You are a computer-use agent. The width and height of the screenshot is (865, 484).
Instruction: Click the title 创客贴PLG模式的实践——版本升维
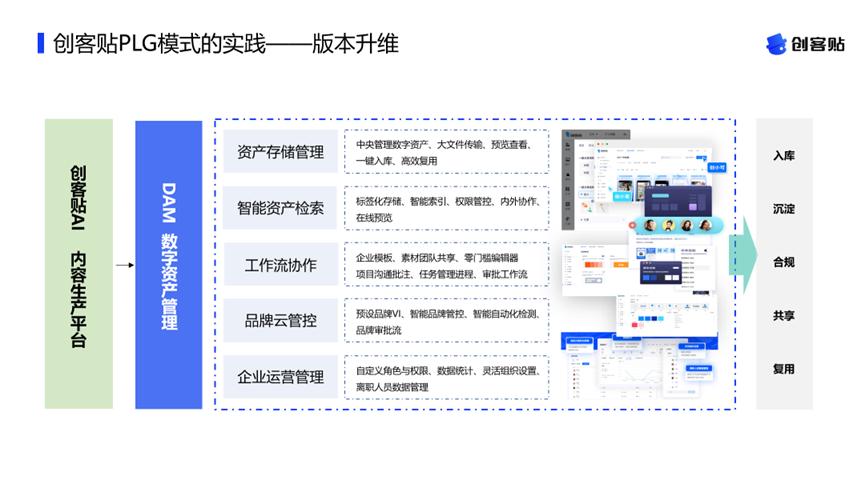coord(225,44)
